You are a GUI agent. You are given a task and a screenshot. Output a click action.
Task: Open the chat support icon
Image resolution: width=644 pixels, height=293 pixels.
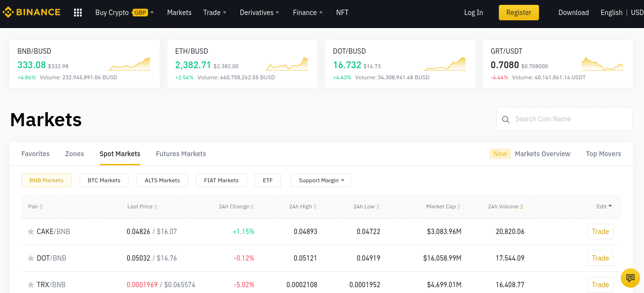click(630, 278)
